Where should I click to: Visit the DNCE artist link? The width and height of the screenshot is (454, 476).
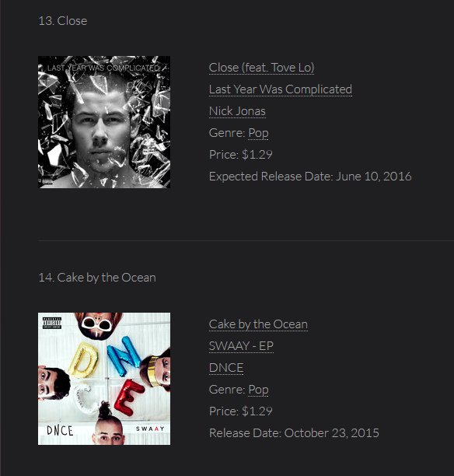pyautogui.click(x=226, y=368)
